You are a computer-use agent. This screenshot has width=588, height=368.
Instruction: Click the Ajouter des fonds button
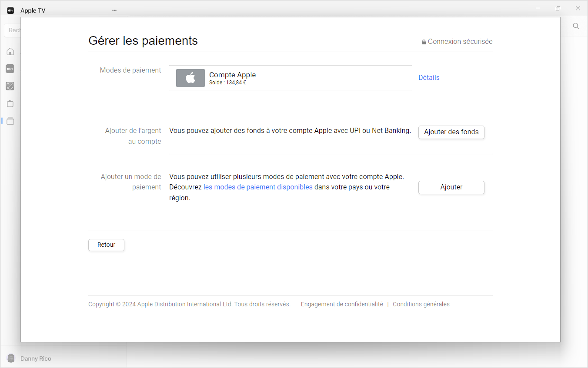point(451,132)
